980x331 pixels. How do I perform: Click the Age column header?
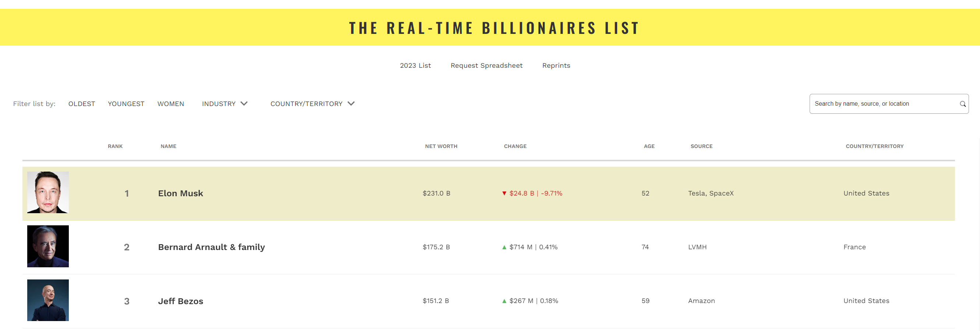point(649,147)
